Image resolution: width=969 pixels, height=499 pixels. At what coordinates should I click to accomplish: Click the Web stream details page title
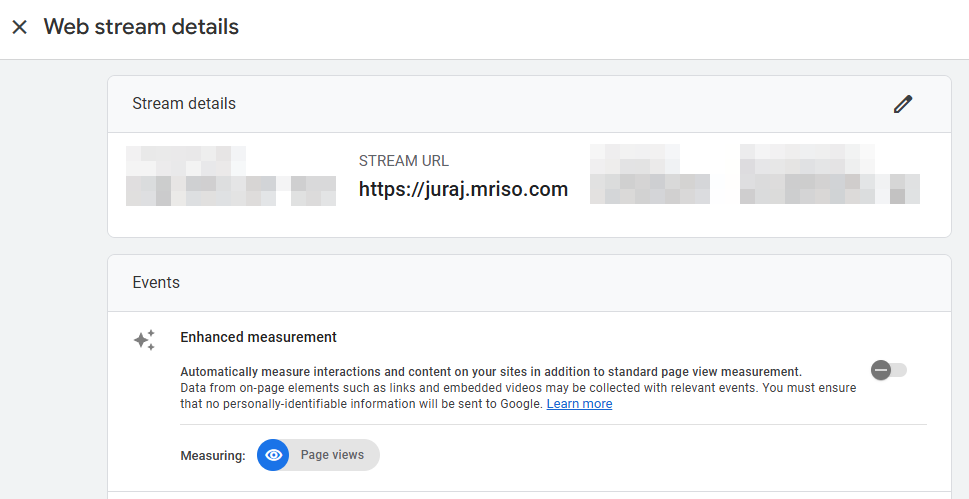click(x=141, y=27)
